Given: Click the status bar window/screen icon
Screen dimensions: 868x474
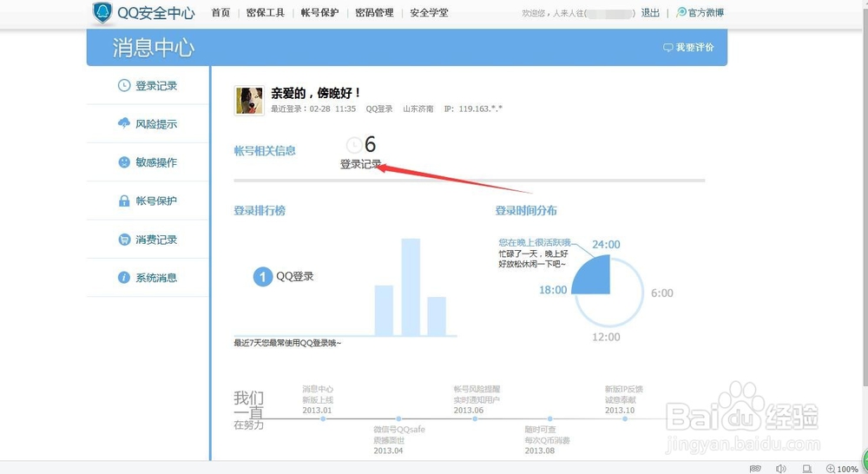Looking at the screenshot, I should coord(807,469).
